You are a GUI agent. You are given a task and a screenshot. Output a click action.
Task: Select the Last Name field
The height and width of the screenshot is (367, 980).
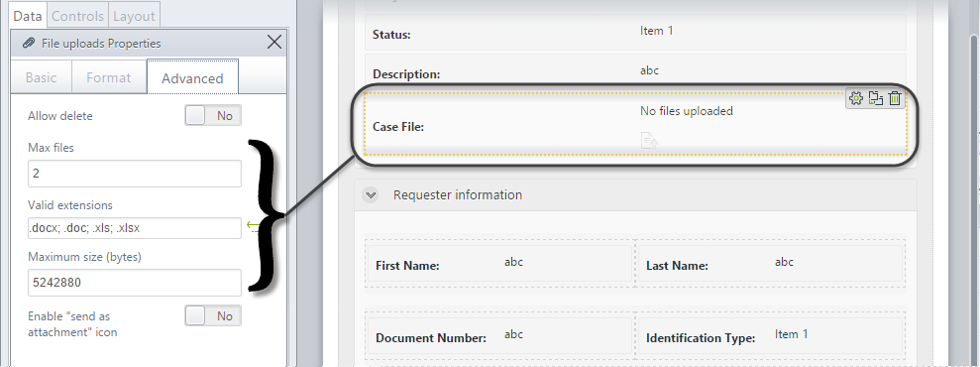[770, 264]
